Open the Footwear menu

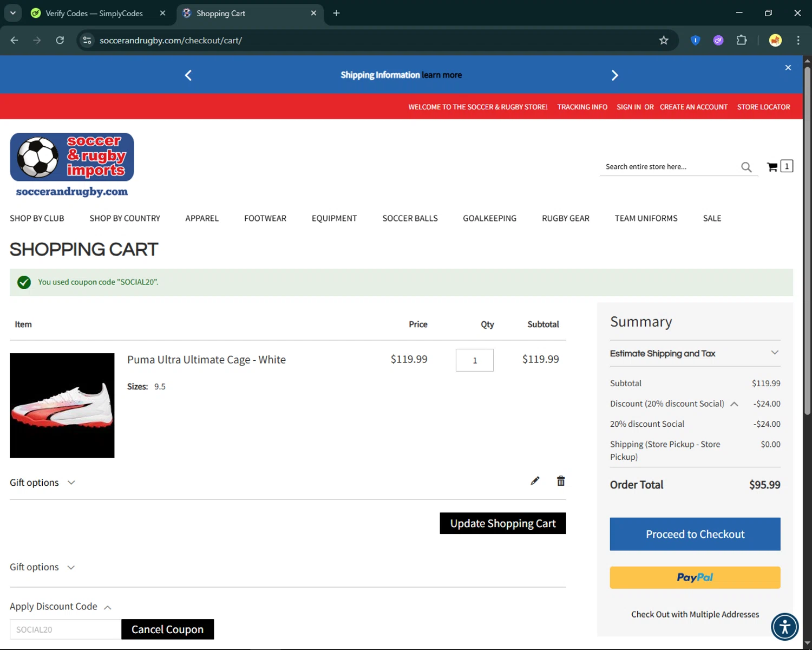pyautogui.click(x=265, y=218)
